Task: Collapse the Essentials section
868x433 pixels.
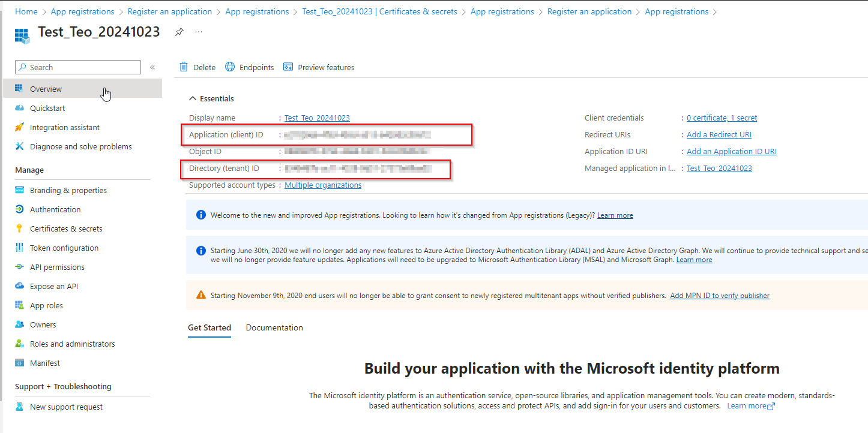Action: coord(193,98)
